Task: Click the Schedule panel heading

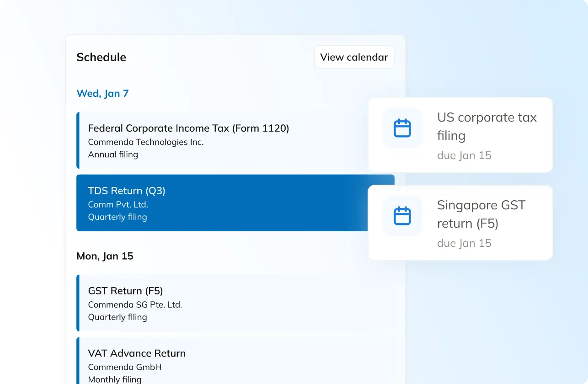Action: 101,57
